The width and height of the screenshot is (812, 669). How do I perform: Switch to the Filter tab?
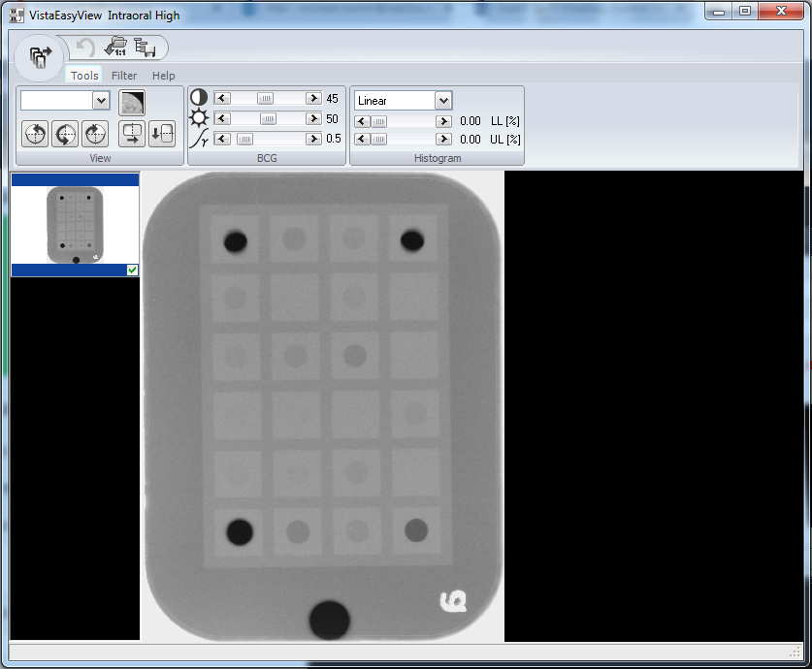click(x=124, y=76)
